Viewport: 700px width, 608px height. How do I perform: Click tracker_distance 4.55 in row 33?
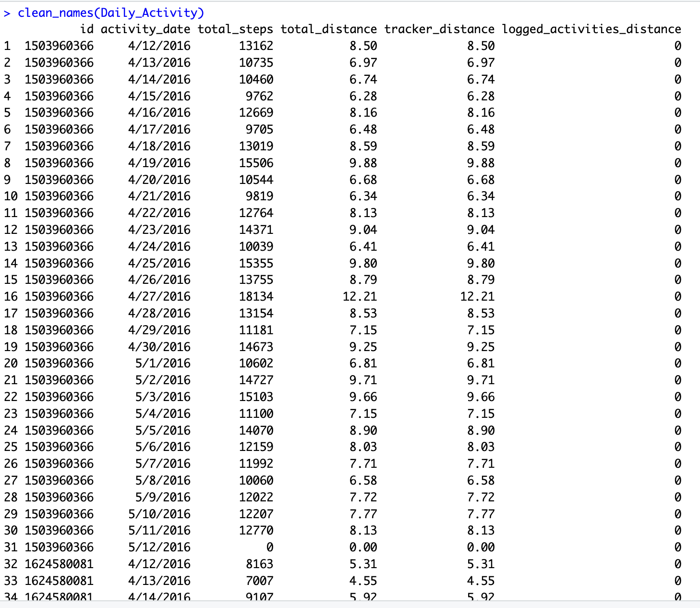tap(481, 581)
